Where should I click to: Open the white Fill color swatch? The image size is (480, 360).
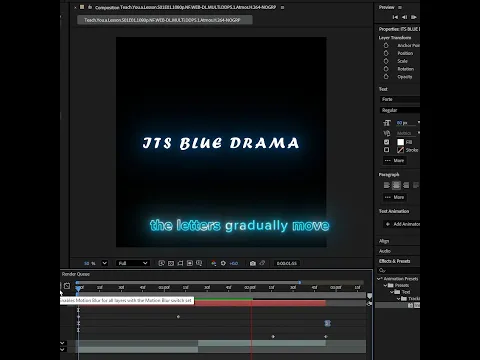point(400,142)
